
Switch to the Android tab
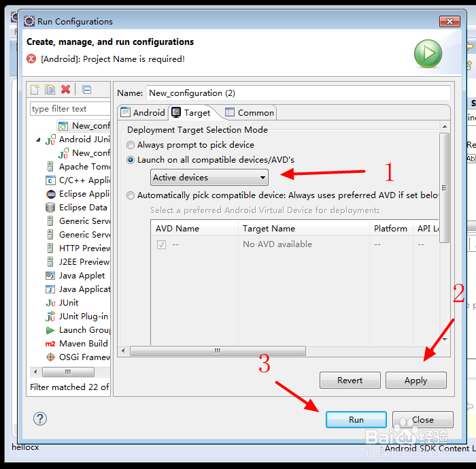(x=143, y=112)
